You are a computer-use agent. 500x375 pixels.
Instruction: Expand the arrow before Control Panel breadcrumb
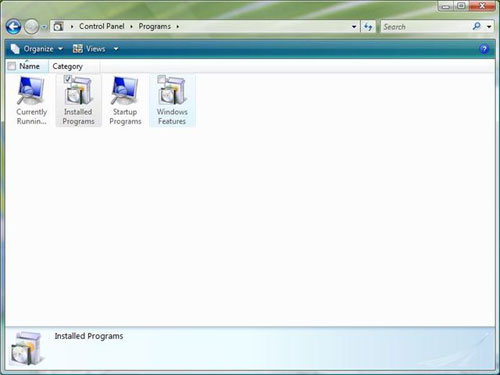72,27
